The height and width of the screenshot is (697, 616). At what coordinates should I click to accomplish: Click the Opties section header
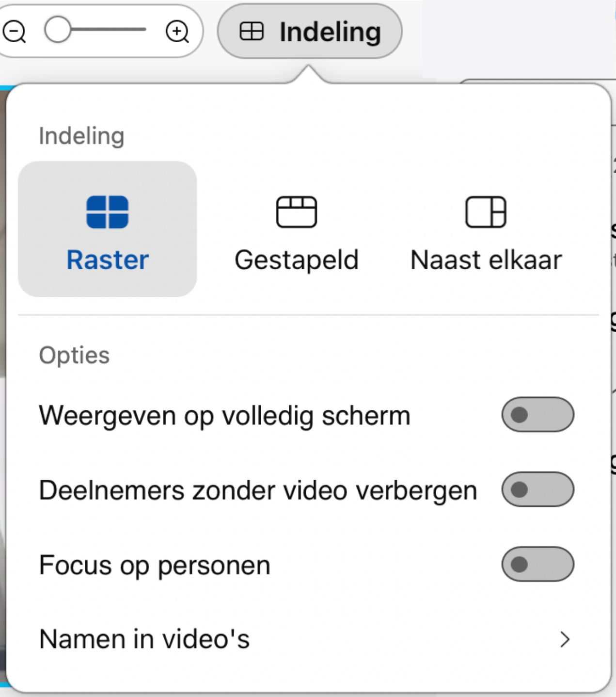click(74, 355)
